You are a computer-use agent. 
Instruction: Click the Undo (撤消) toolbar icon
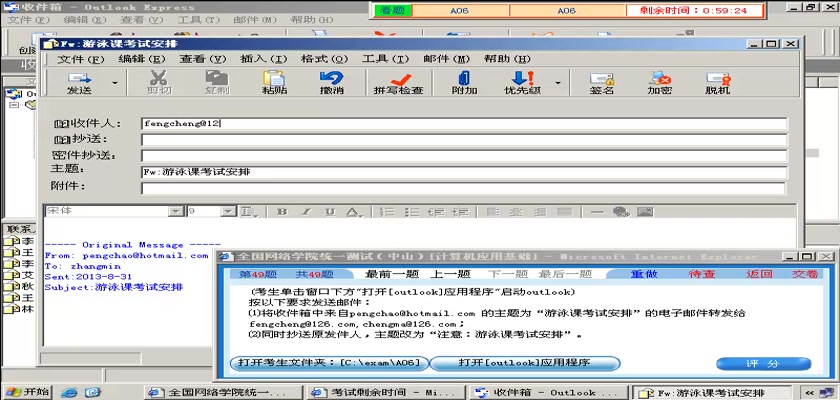332,83
